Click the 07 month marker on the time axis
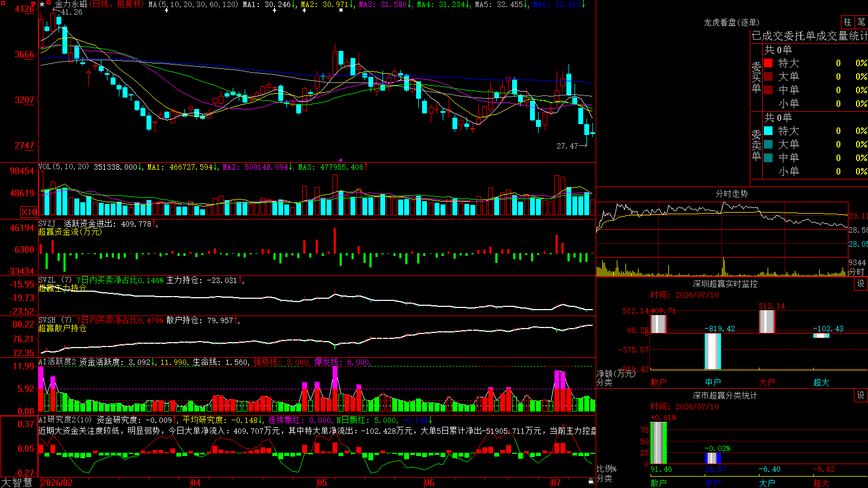Screen dimensions: 868x488 [x=556, y=483]
